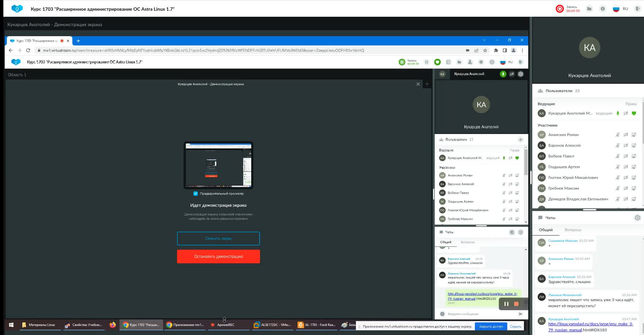Bookmark page with Chrome star icon
This screenshot has width=644, height=335.
point(485,50)
